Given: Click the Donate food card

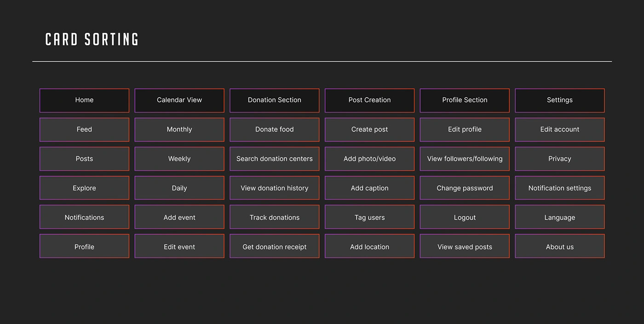Looking at the screenshot, I should tap(275, 130).
